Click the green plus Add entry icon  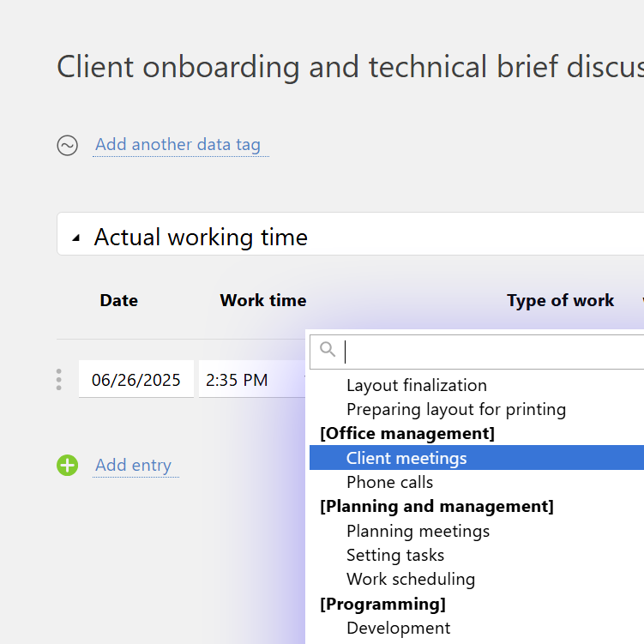click(68, 466)
